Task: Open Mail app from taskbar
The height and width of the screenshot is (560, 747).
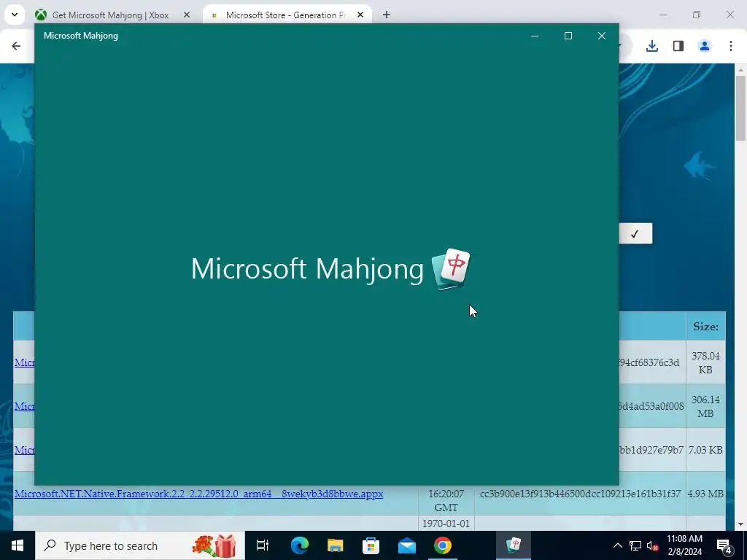Action: [407, 545]
